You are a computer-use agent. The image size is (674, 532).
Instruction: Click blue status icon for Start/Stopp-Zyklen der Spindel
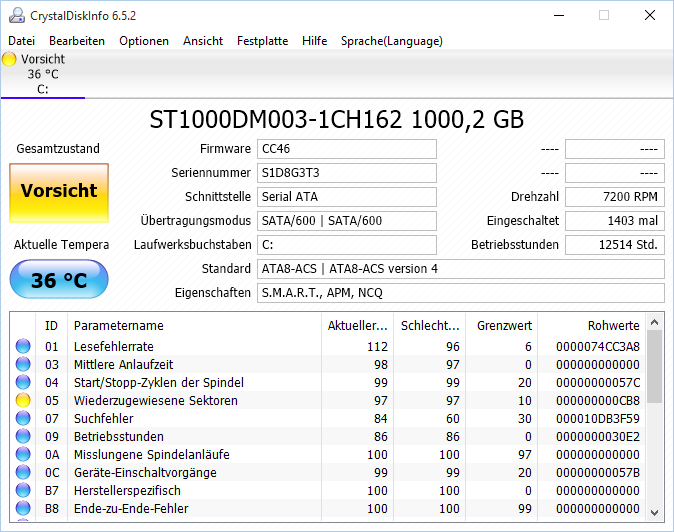[23, 382]
